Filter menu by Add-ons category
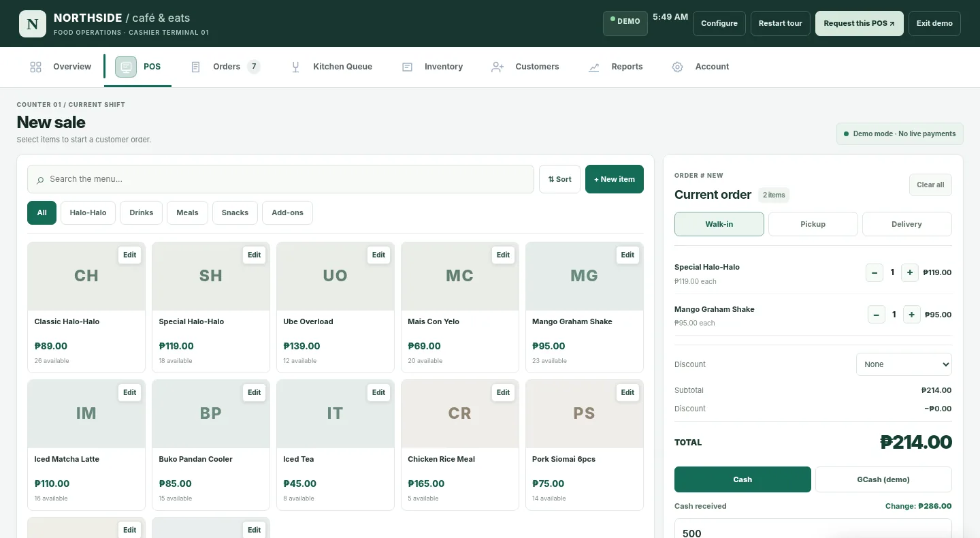 pos(287,212)
